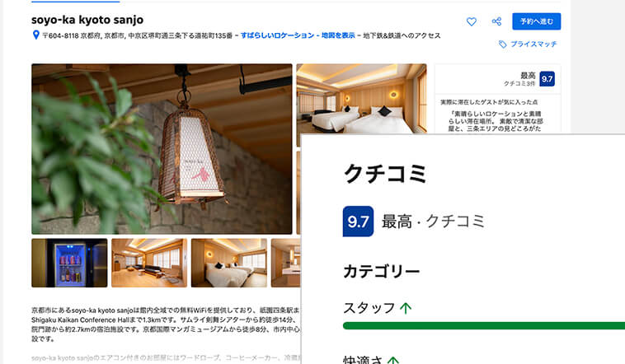
Task: Click green up arrow beside 快適さ
Action: [x=393, y=360]
